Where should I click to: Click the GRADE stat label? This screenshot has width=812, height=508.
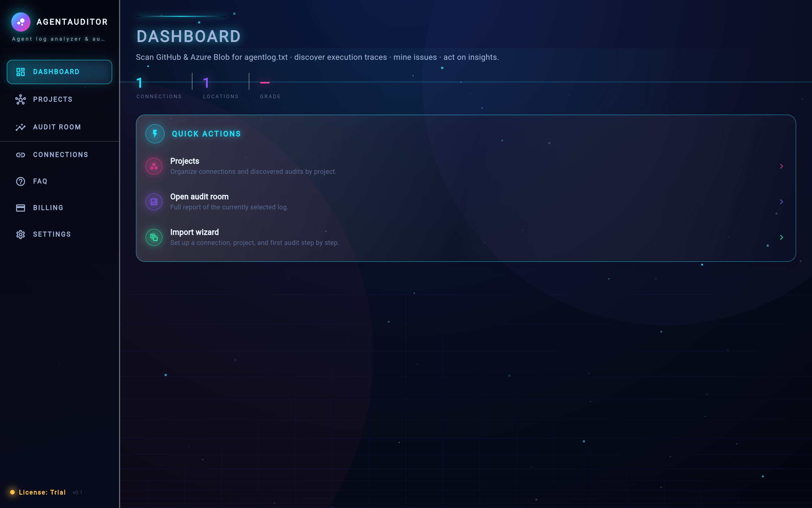[x=270, y=97]
